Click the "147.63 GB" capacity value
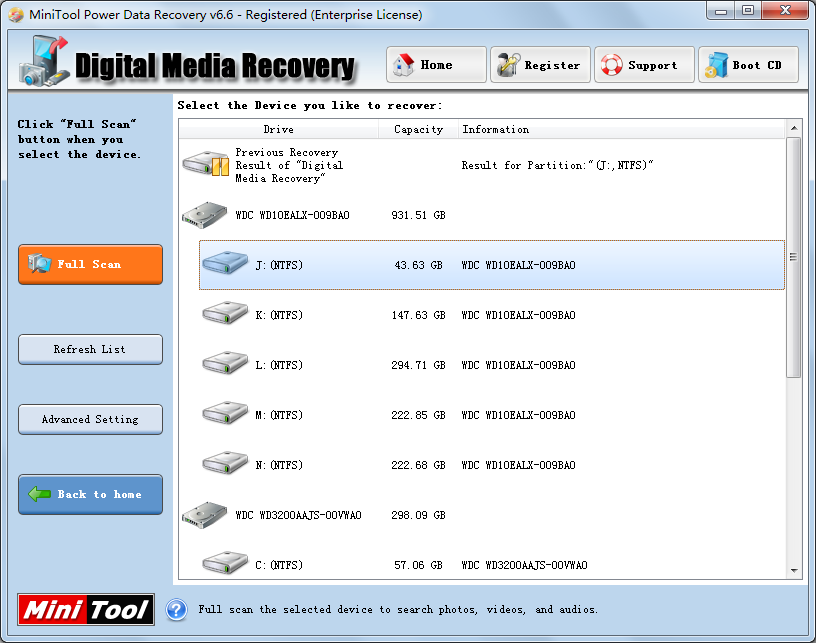 point(418,315)
